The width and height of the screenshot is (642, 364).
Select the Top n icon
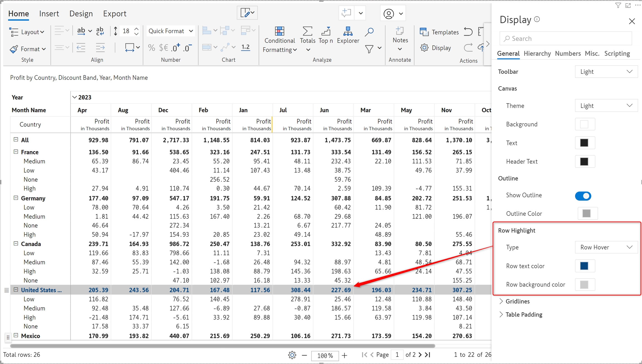(325, 31)
